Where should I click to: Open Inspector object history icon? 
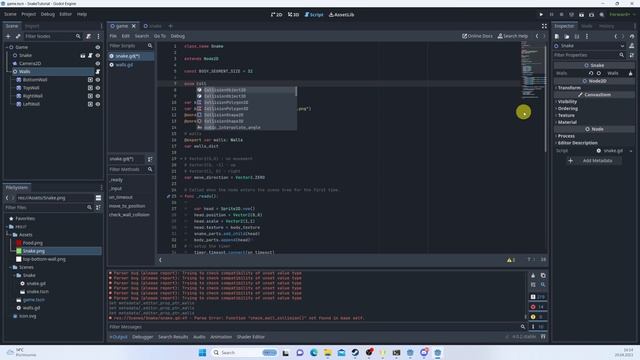coord(632,36)
